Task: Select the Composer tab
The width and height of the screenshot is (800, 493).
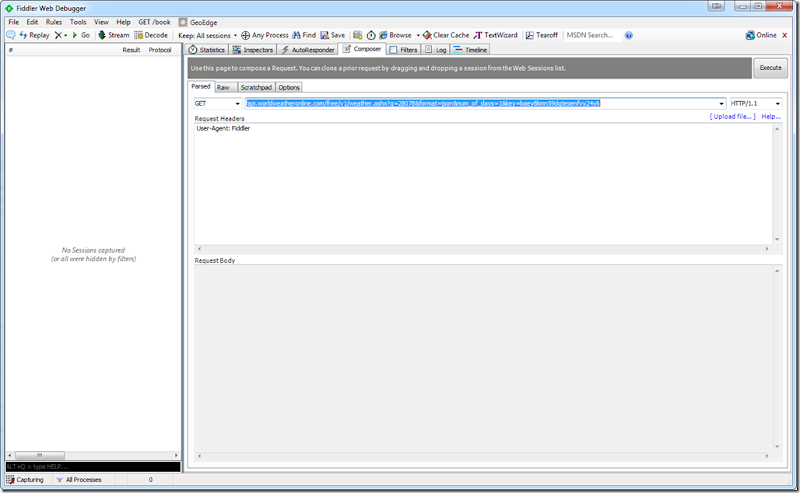Action: tap(362, 49)
